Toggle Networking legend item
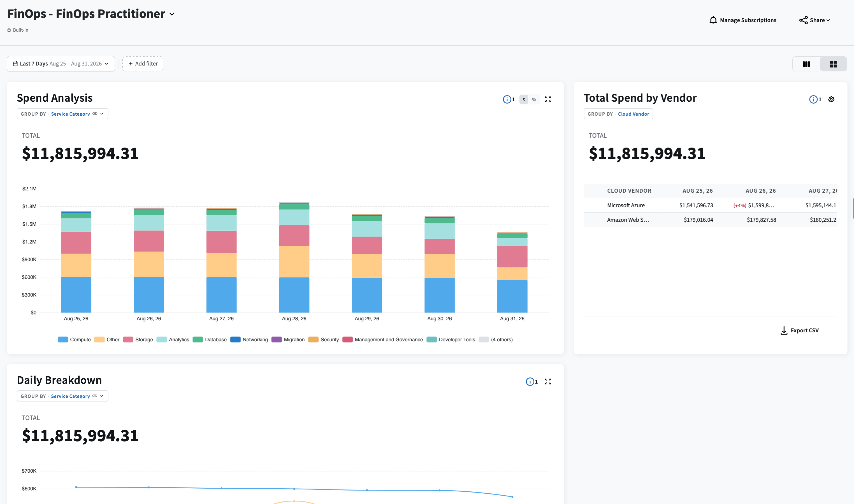Screen dimensions: 854x504 tap(249, 340)
